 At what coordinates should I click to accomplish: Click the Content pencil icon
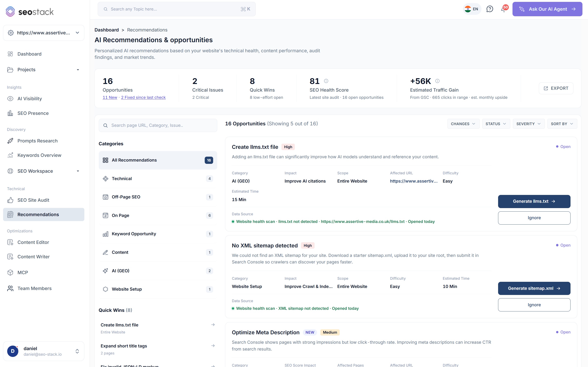105,252
